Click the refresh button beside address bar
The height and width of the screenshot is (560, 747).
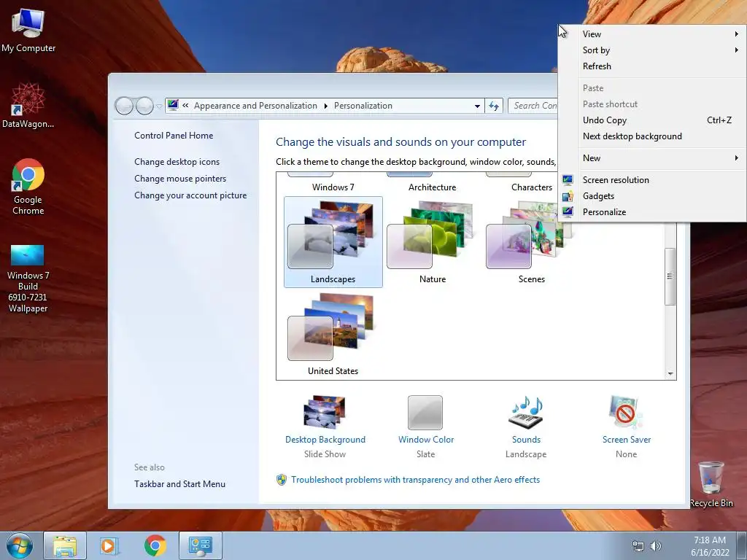coord(494,106)
